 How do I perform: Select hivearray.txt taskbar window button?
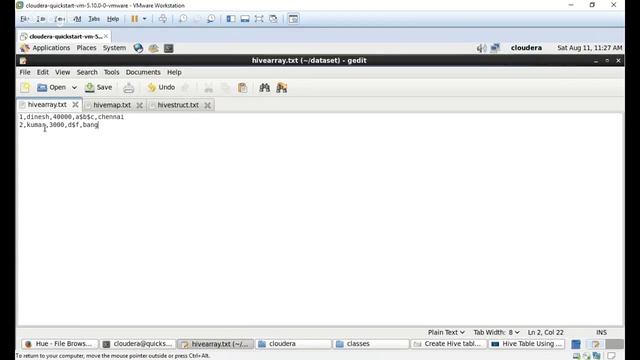tap(216, 344)
